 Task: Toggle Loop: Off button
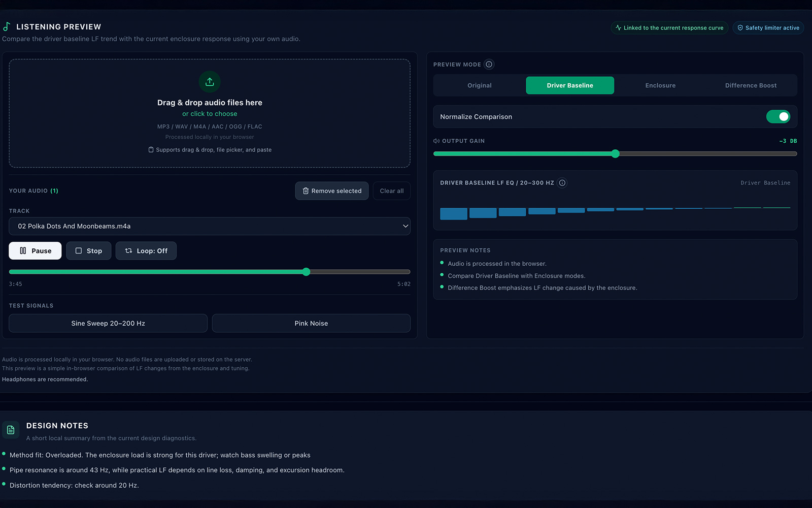(146, 251)
